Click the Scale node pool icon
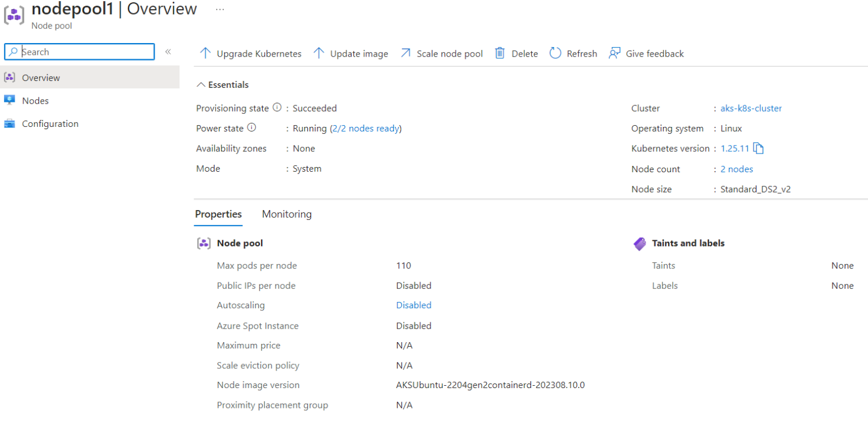 (405, 53)
